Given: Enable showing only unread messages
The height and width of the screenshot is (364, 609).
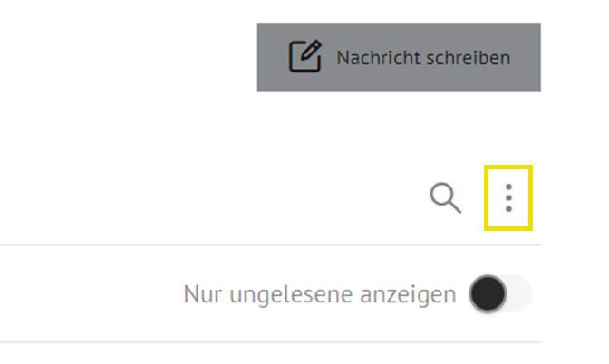Looking at the screenshot, I should (500, 293).
